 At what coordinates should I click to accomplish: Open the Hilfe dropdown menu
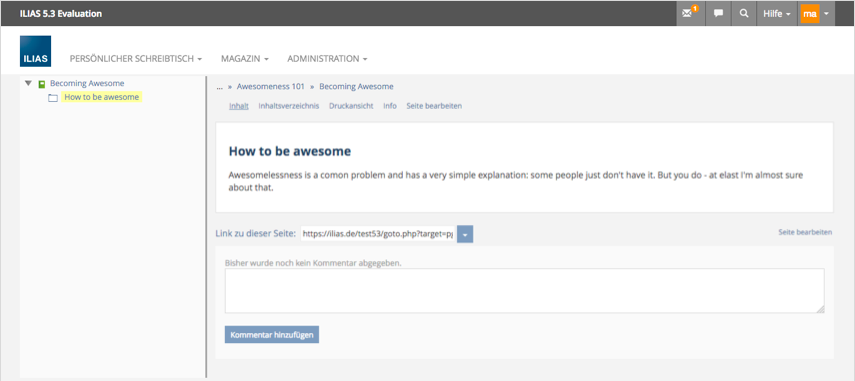tap(777, 14)
